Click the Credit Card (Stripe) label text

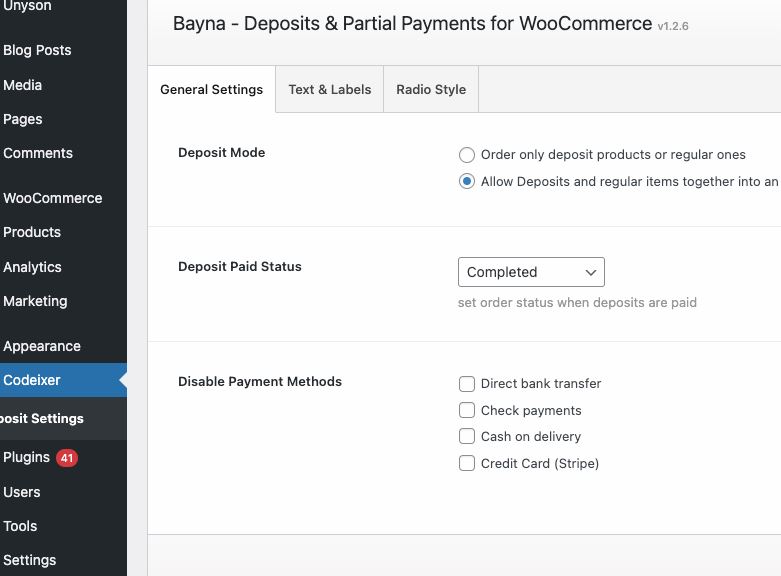coord(540,463)
